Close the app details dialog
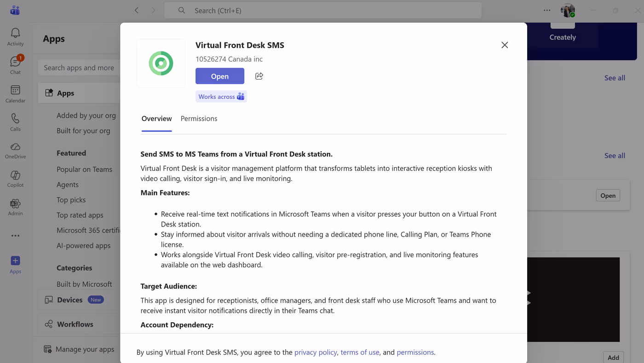This screenshot has width=644, height=363. [505, 45]
